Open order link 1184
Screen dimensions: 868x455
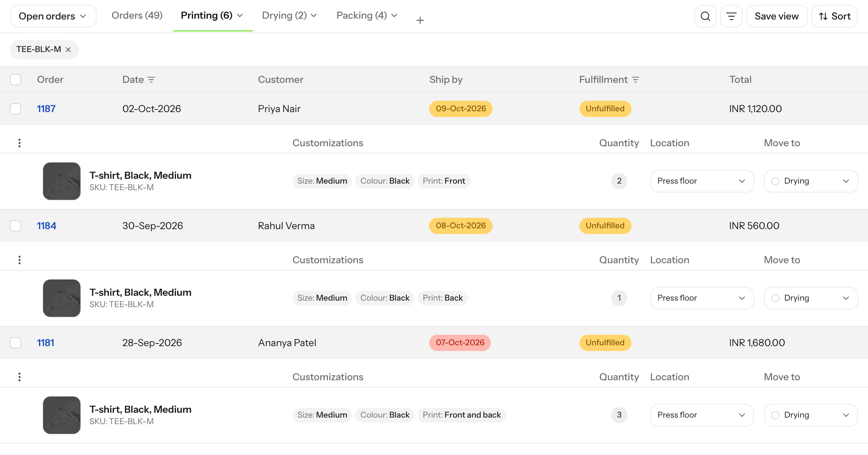(47, 226)
